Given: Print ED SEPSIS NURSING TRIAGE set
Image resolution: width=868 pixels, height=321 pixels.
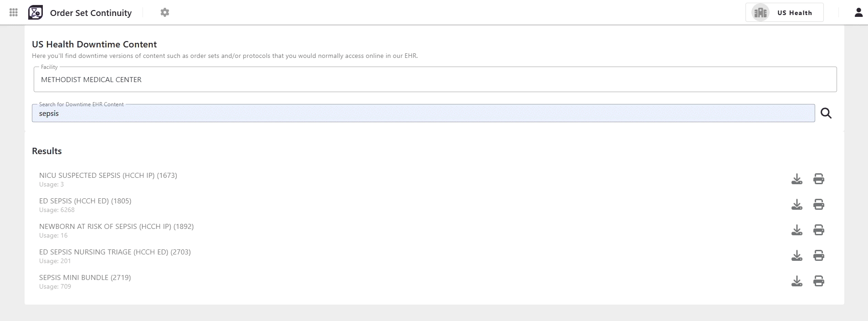Looking at the screenshot, I should (x=819, y=256).
